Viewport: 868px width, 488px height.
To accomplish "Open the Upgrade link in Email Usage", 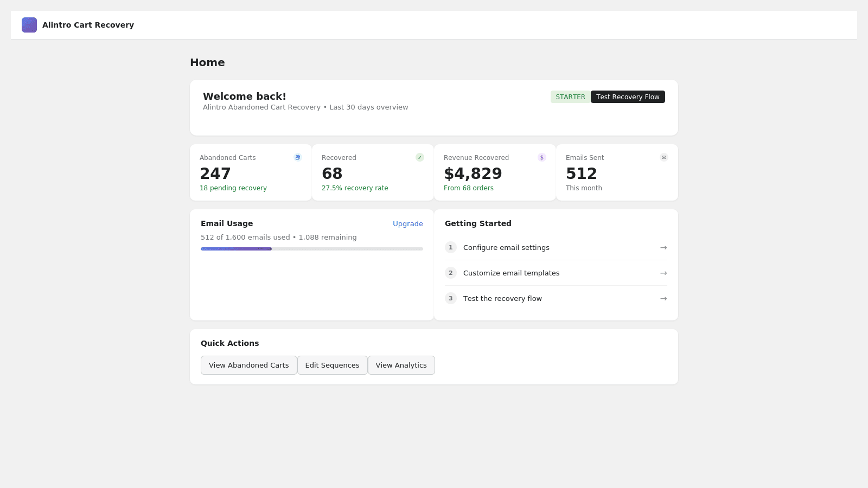I will pos(407,224).
